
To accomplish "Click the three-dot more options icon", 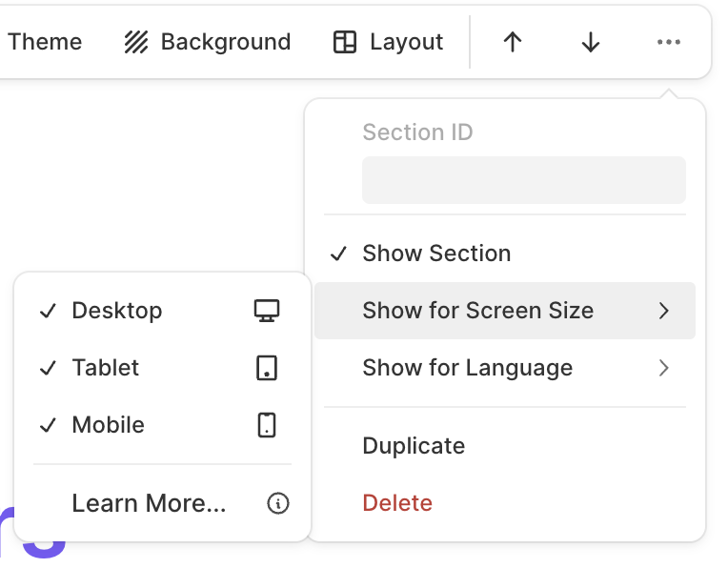I will tap(669, 42).
